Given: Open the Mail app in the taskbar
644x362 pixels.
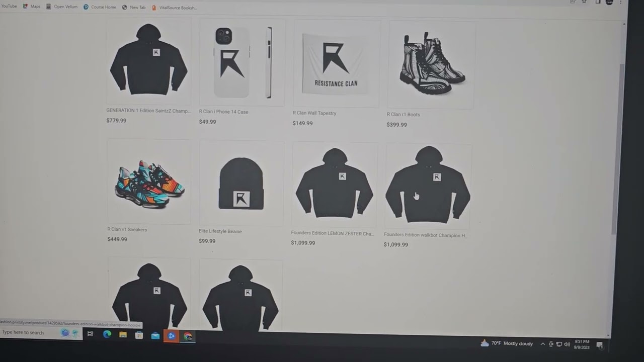Looking at the screenshot, I should coord(155,335).
